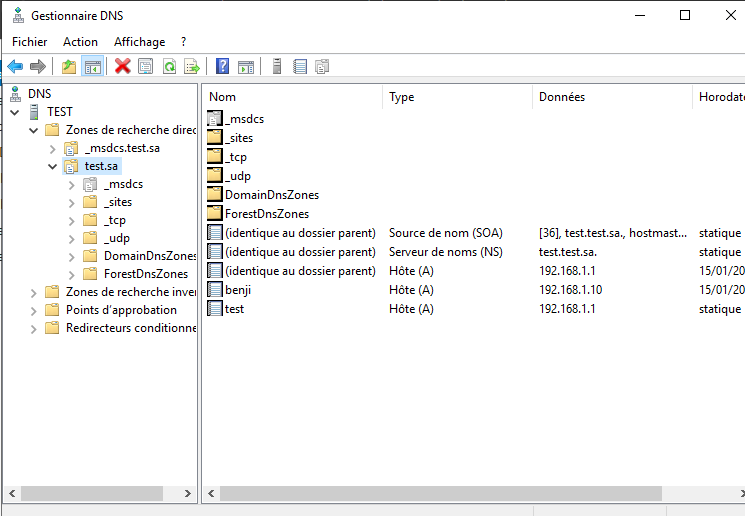Click the green Refresh toolbar icon
This screenshot has width=745, height=516.
coord(169,67)
